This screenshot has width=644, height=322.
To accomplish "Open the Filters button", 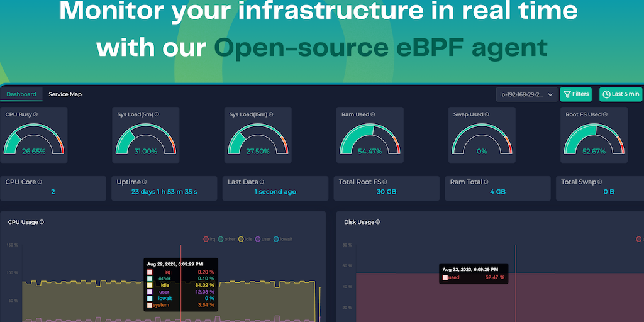I will pos(575,94).
